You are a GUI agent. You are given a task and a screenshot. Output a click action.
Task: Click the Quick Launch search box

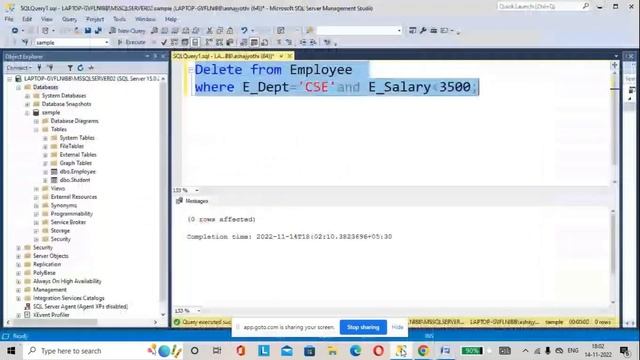[x=544, y=6]
